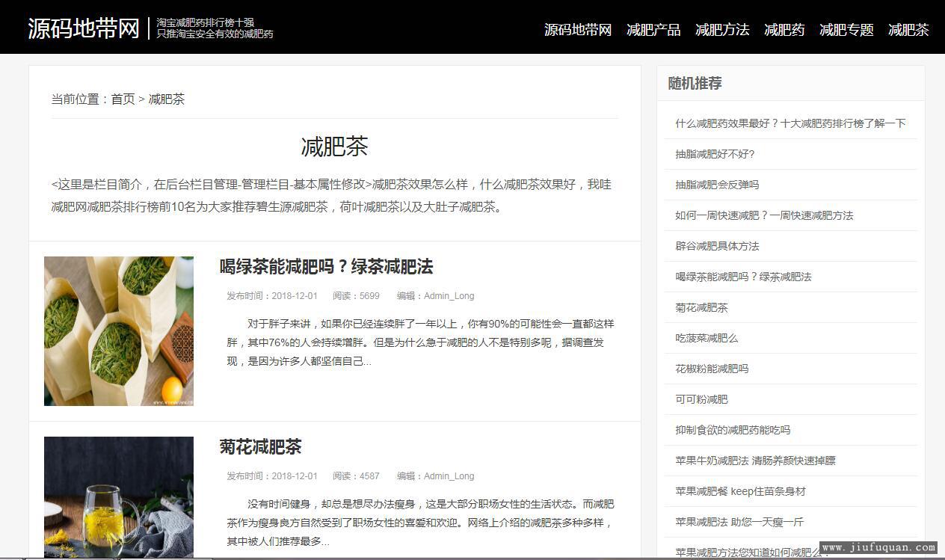945x560 pixels.
Task: Click the 菊花减肥茶 excerpt starting 没有时间健身
Action: 420,523
